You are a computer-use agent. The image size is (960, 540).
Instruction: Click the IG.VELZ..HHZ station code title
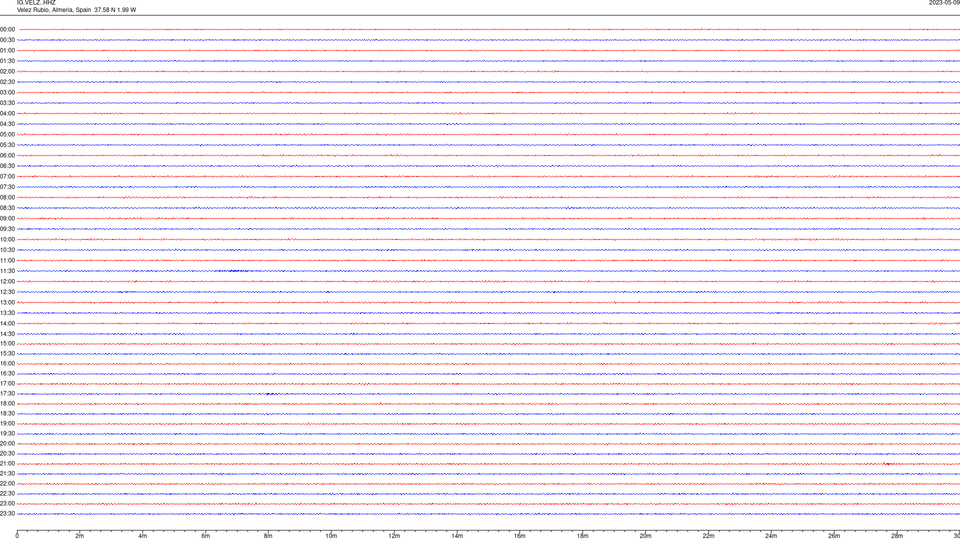[36, 2]
